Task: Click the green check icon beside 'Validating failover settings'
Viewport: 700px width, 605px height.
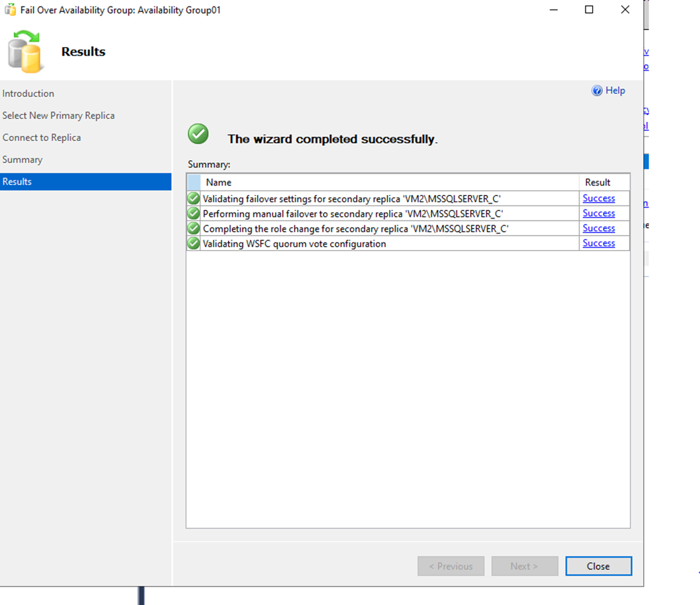Action: point(194,198)
